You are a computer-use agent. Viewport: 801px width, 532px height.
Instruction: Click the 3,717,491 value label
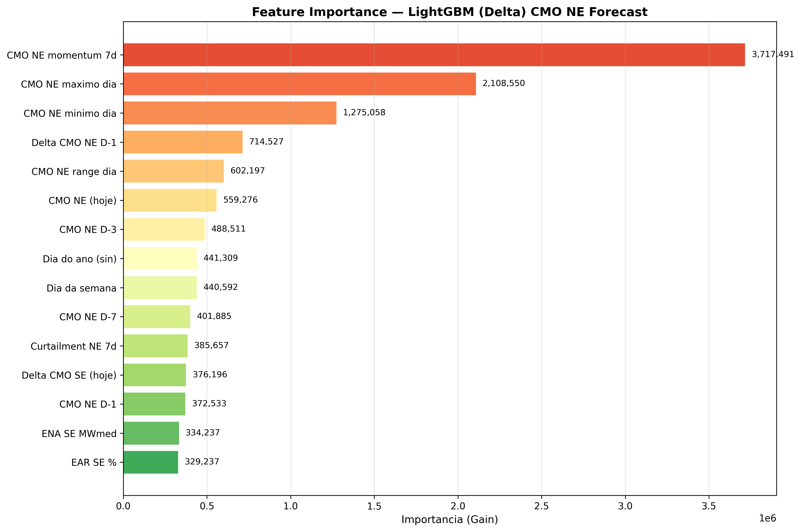pos(772,54)
